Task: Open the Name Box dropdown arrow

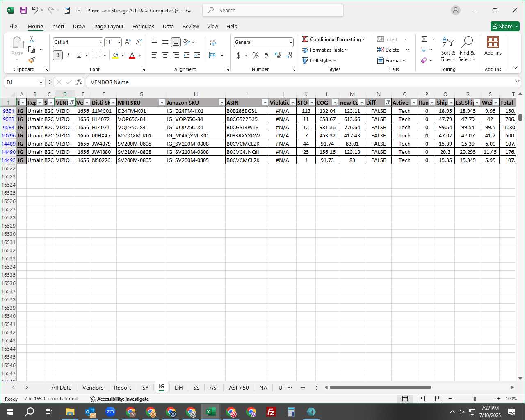Action: [41, 82]
